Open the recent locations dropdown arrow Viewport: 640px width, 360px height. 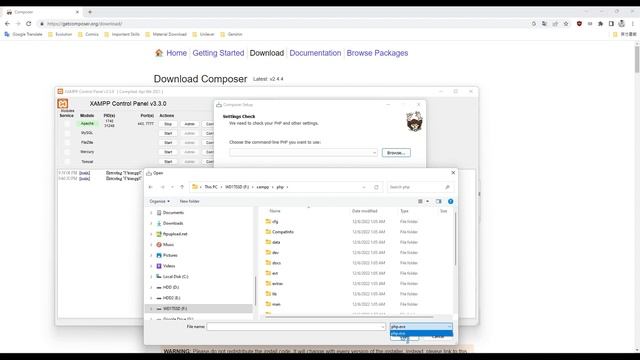(x=172, y=187)
